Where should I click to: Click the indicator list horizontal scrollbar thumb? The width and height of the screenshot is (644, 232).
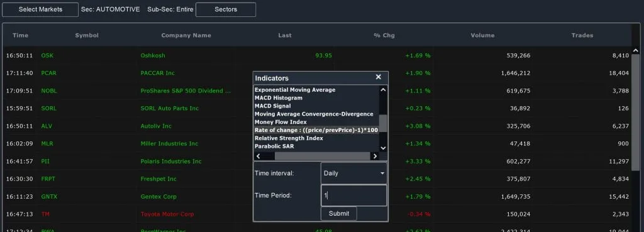coord(323,156)
